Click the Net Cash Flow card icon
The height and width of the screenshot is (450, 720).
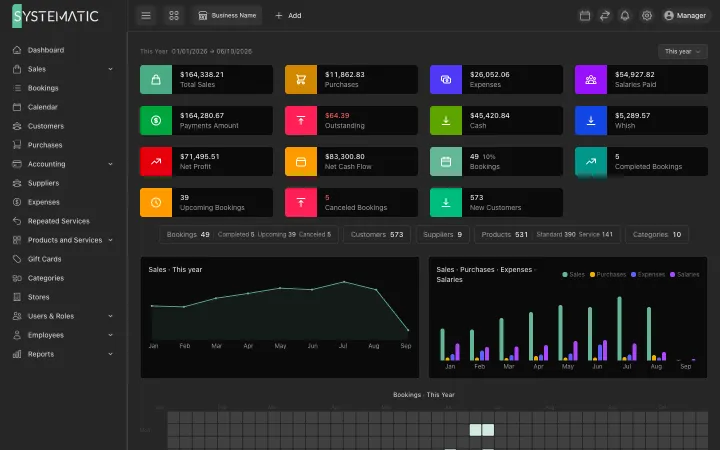click(301, 162)
